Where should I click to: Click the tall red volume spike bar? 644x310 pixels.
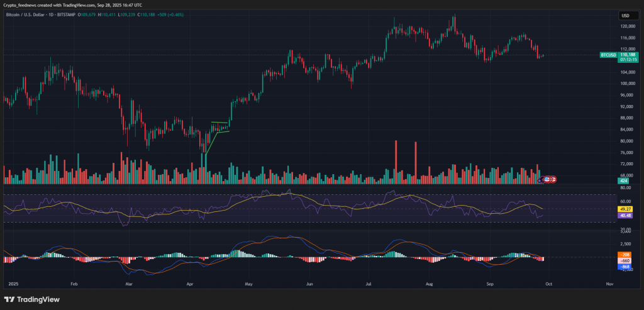[x=396, y=161]
